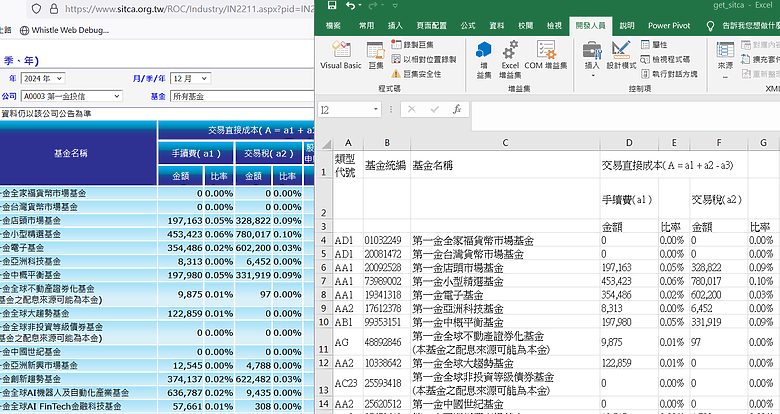780x414 pixels.
Task: Open 巨集安全性 macro security settings
Action: [x=416, y=74]
